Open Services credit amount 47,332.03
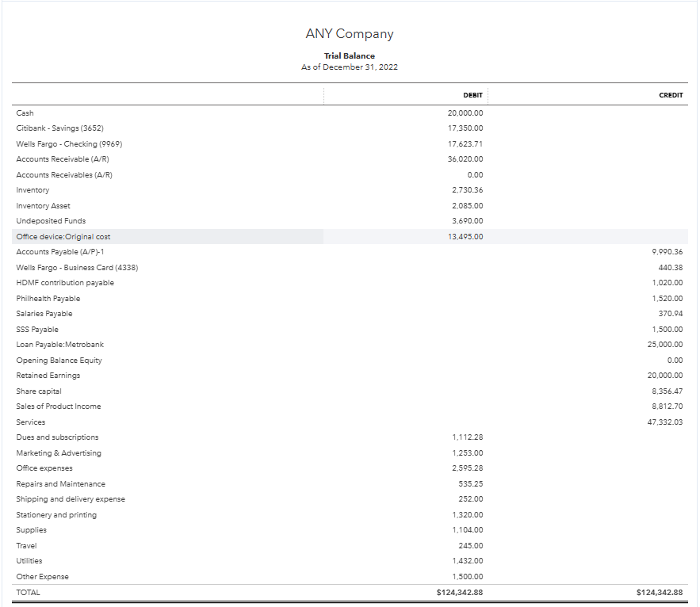This screenshot has width=700, height=607. [x=665, y=422]
